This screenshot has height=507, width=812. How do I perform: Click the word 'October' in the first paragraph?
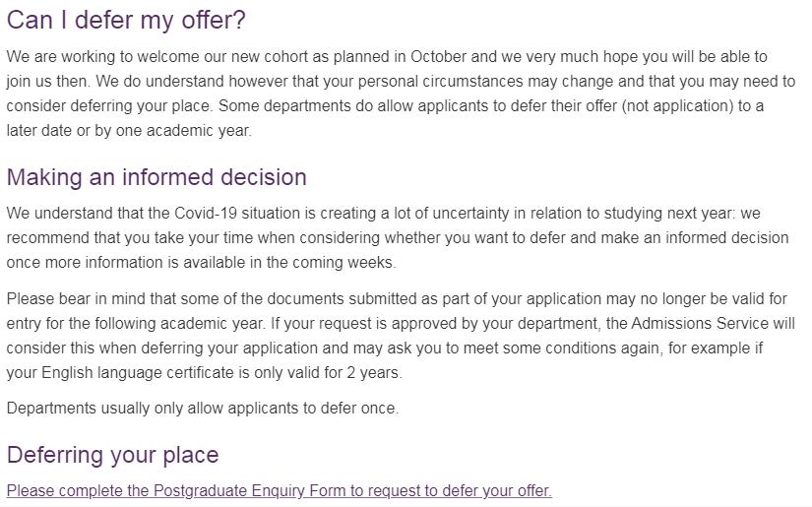click(439, 57)
